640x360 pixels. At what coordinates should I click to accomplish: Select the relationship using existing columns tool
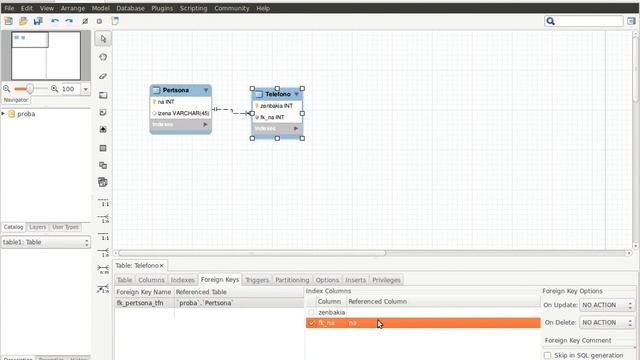coord(103,289)
